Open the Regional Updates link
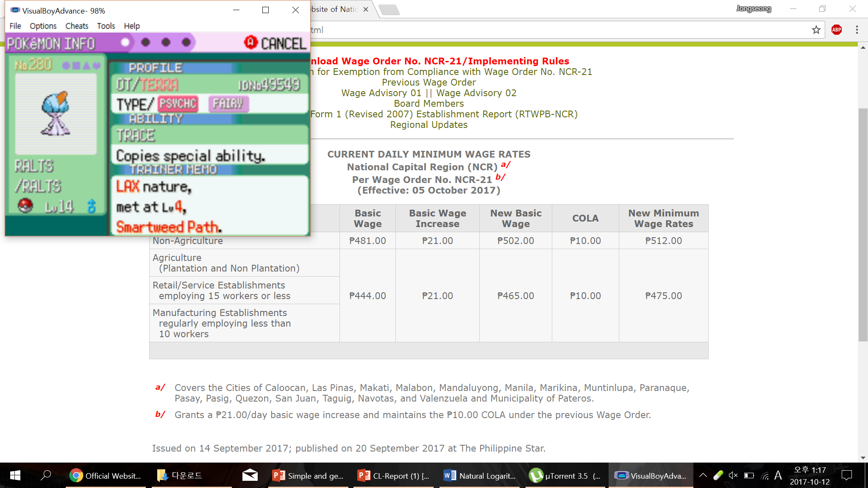 pos(428,125)
